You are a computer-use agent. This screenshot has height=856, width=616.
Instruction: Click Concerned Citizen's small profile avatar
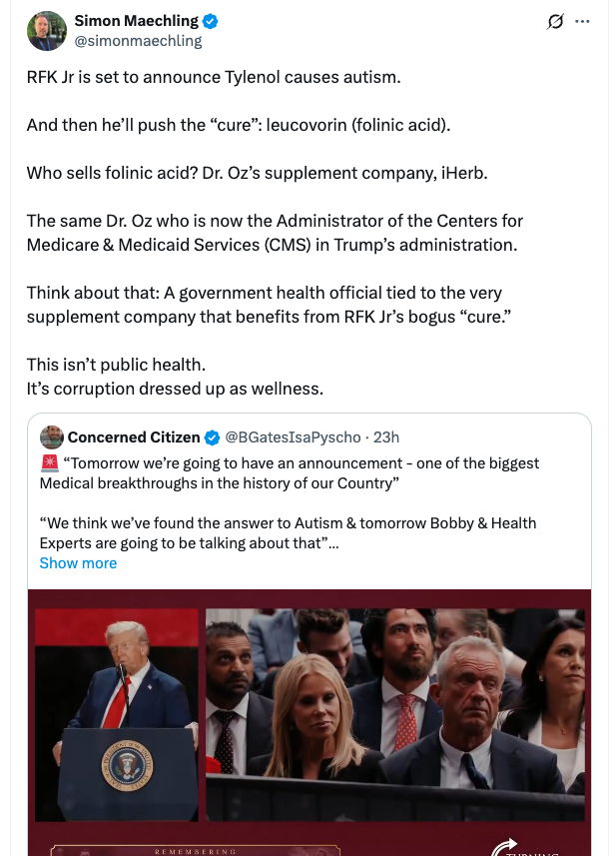pyautogui.click(x=52, y=436)
